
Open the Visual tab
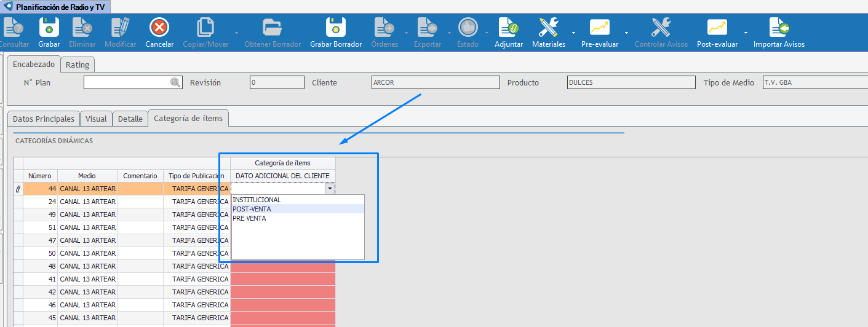96,119
